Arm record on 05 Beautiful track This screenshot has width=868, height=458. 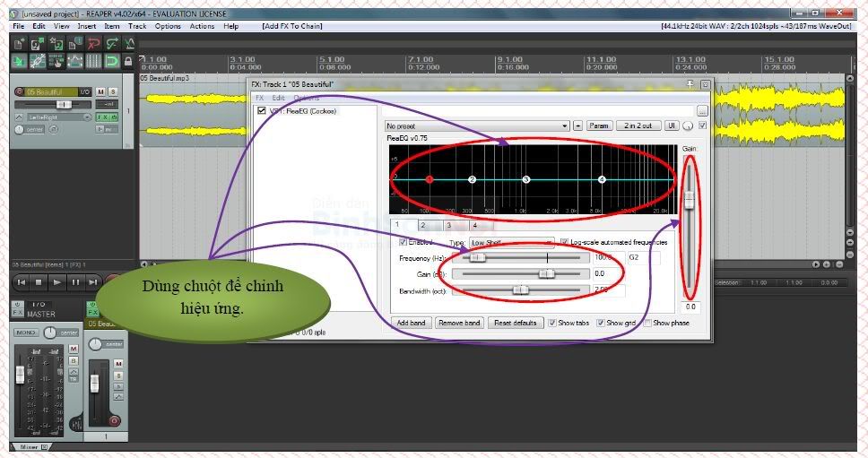(x=20, y=91)
